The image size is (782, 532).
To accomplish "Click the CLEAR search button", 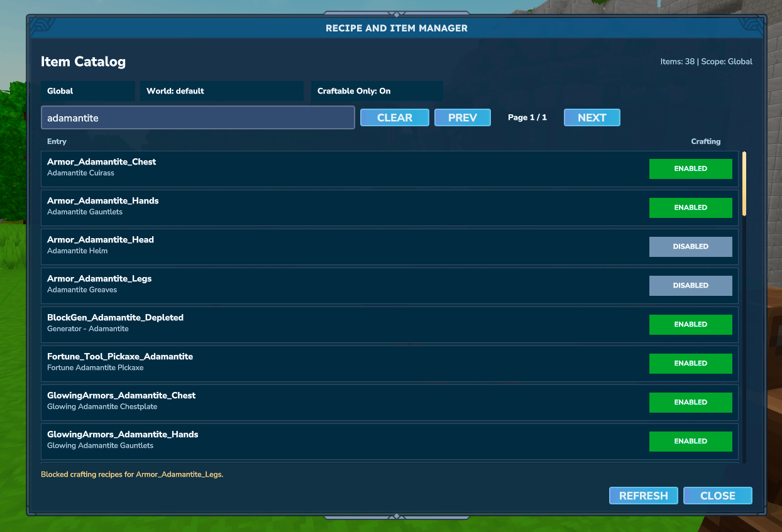I will tap(395, 117).
